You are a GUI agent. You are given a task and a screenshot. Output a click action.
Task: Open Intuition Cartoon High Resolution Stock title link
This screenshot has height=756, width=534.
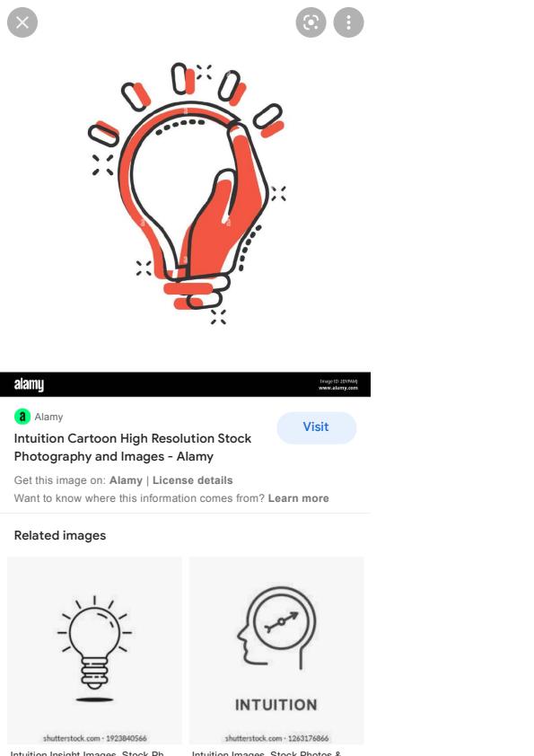tap(133, 447)
